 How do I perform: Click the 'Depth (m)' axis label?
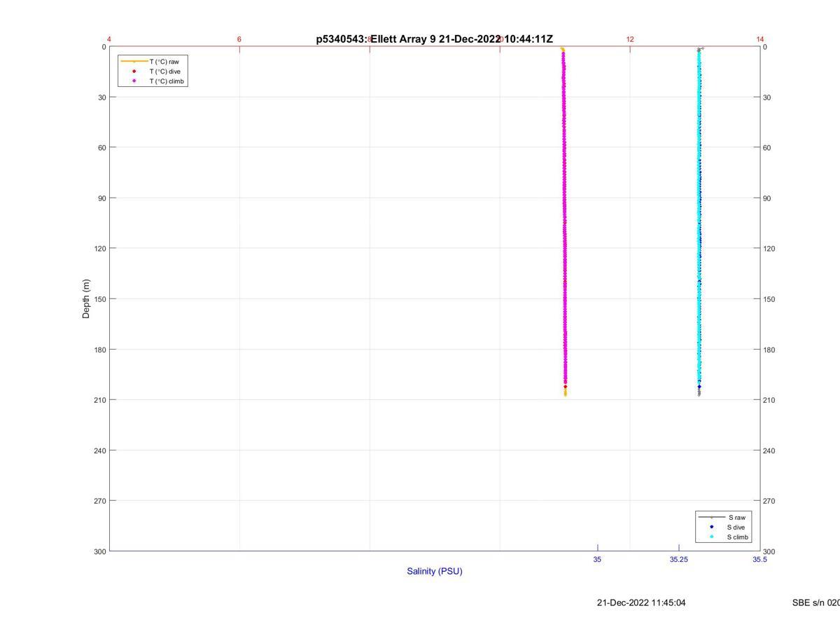[x=87, y=299]
